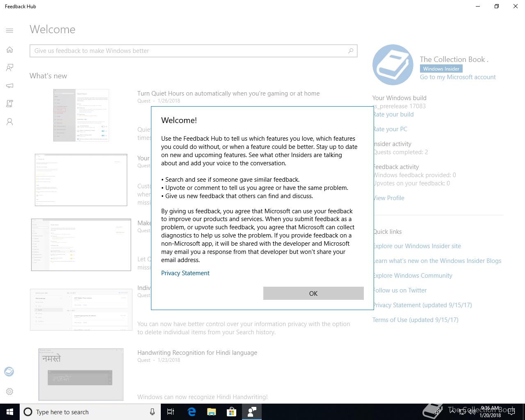Open Follow us on Twitter link
The height and width of the screenshot is (420, 525).
pyautogui.click(x=400, y=290)
